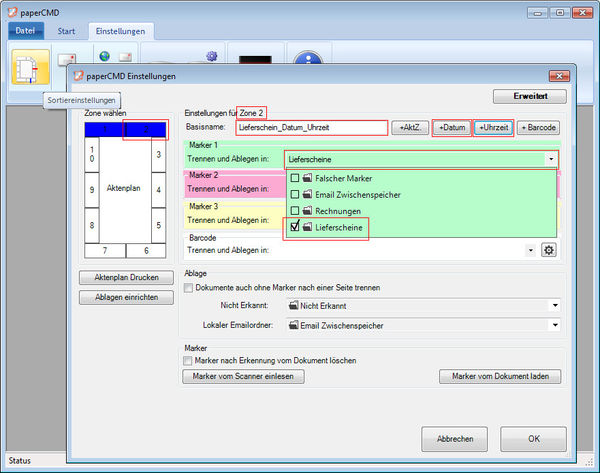Select zone 10 in the Aktenplan grid
The height and width of the screenshot is (473, 600).
[x=92, y=155]
